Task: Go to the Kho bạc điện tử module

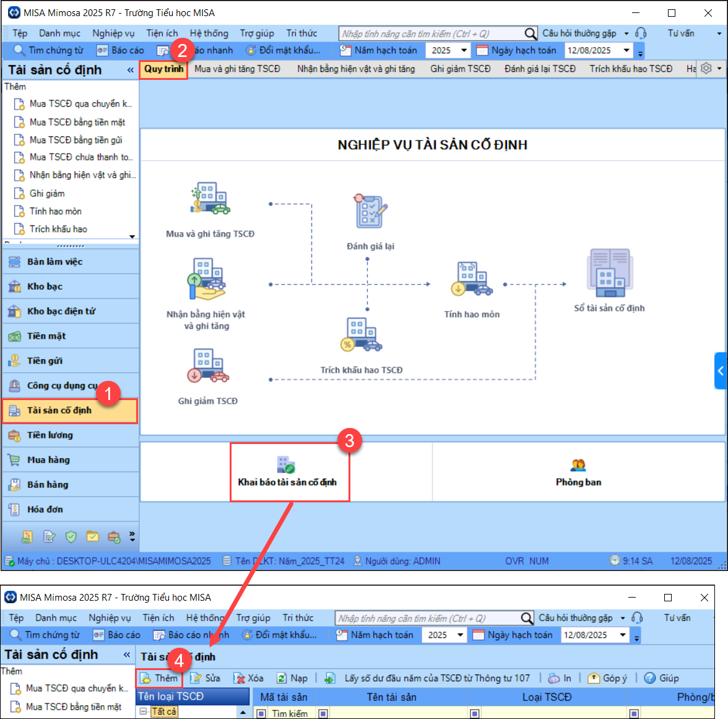Action: pyautogui.click(x=70, y=311)
